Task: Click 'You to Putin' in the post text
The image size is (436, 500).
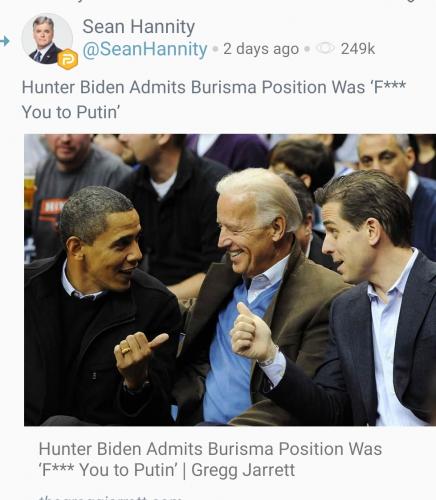Action: [70, 112]
